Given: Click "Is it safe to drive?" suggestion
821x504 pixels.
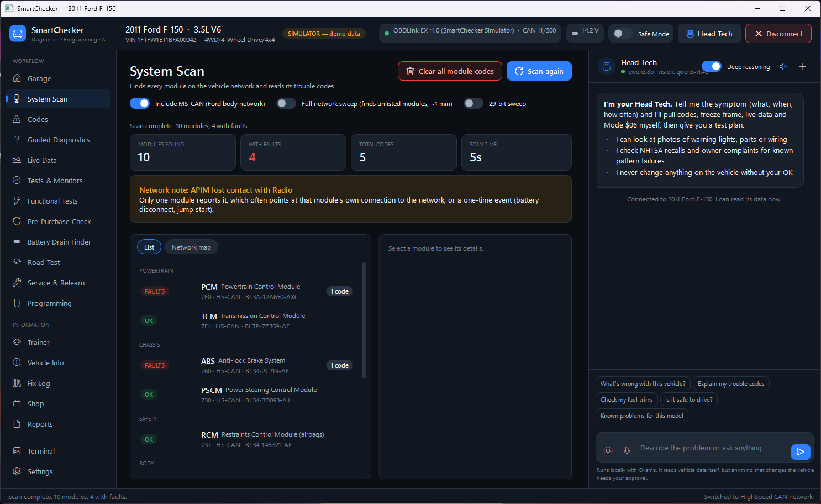Looking at the screenshot, I should 689,400.
